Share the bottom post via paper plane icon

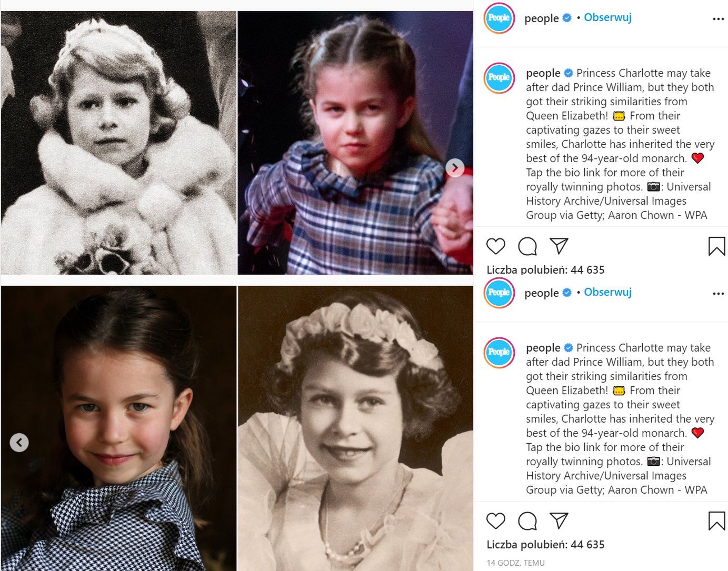coord(559,520)
